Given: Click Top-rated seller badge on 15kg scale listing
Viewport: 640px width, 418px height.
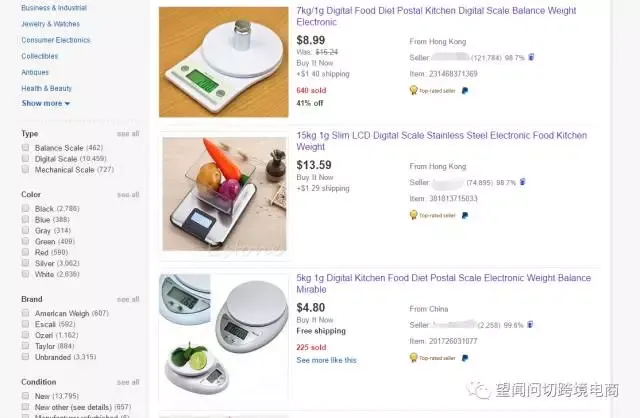Looking at the screenshot, I should coord(433,215).
